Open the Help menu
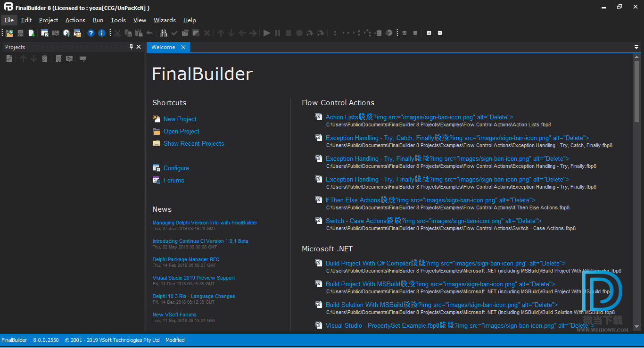Screen dimensions: 644x348 tap(190, 20)
